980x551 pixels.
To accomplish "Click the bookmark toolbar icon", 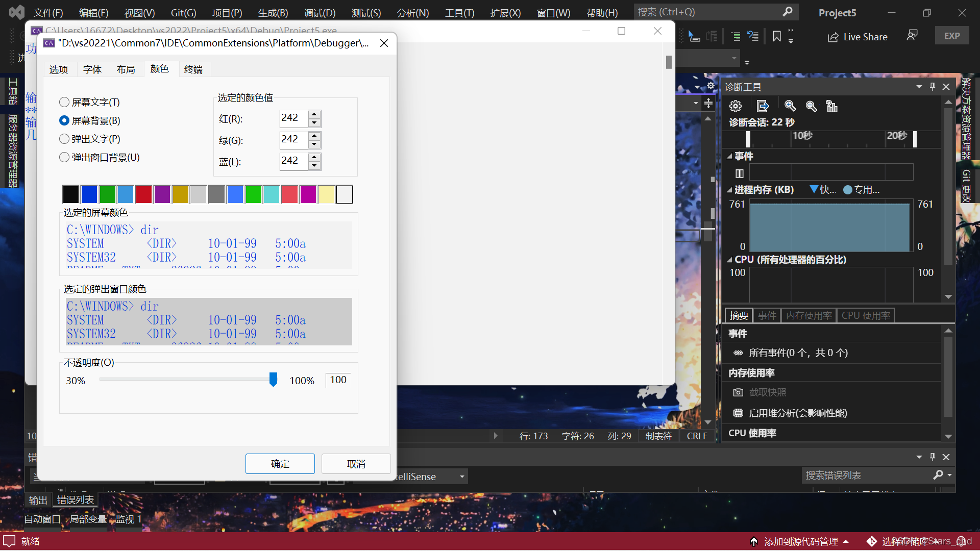I will 776,36.
